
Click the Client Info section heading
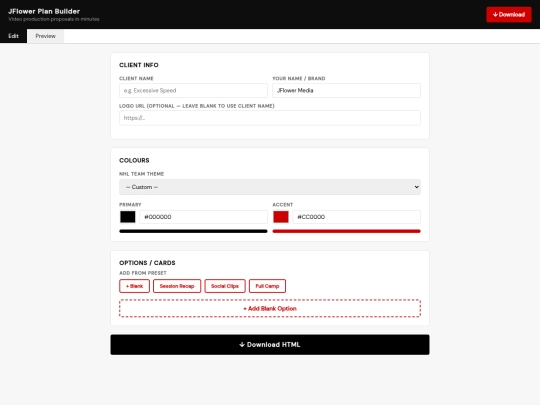139,65
